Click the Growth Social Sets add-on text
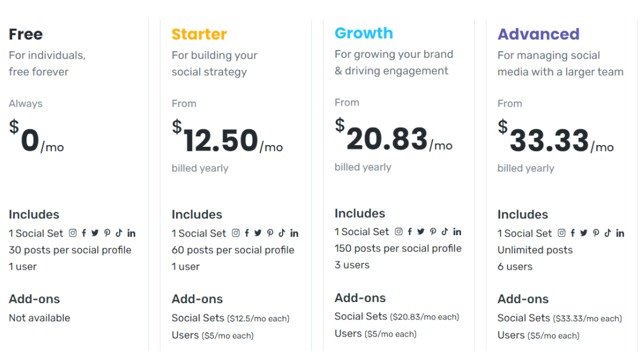Viewport: 644px width, 351px height. (361, 316)
